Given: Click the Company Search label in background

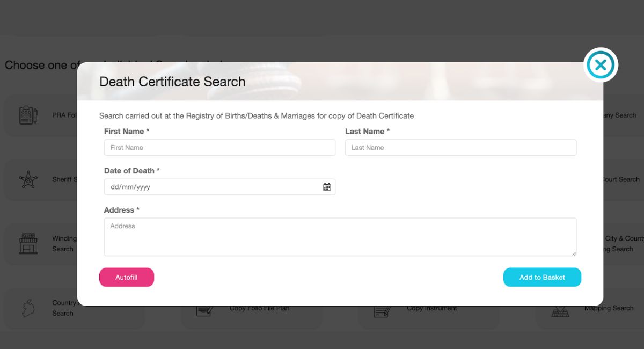Looking at the screenshot, I should [620, 115].
